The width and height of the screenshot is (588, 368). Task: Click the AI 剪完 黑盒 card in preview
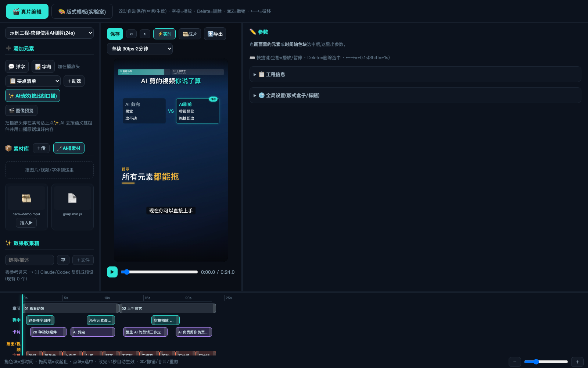click(144, 111)
